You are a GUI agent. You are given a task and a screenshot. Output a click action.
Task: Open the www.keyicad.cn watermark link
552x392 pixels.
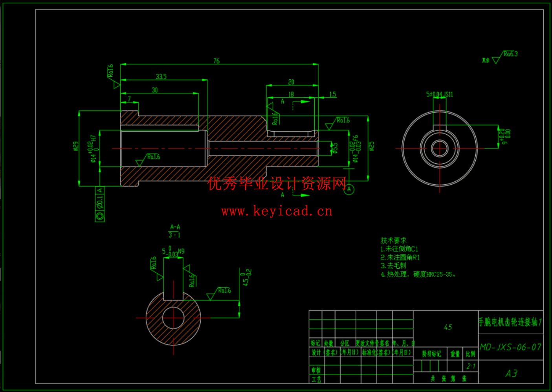(x=277, y=212)
